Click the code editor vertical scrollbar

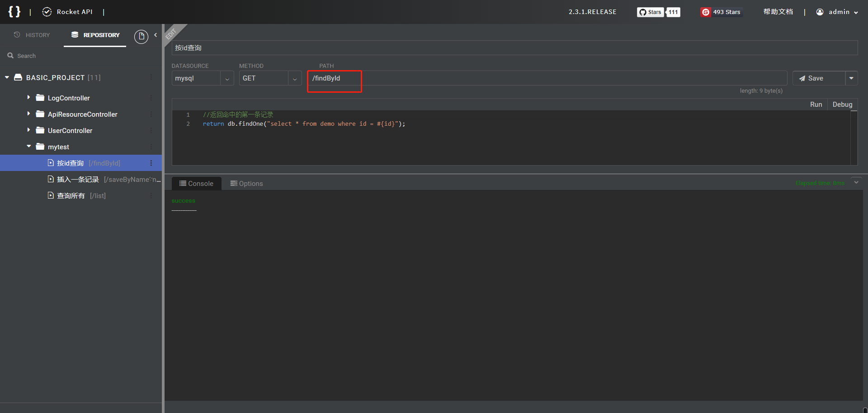[854, 138]
